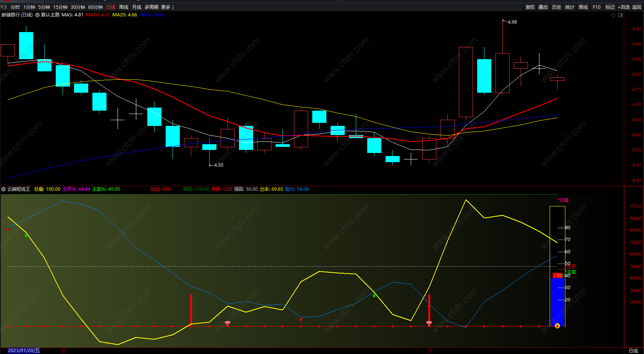The height and width of the screenshot is (354, 644).
Task: Click the 4.50 low price label
Action: tap(219, 165)
